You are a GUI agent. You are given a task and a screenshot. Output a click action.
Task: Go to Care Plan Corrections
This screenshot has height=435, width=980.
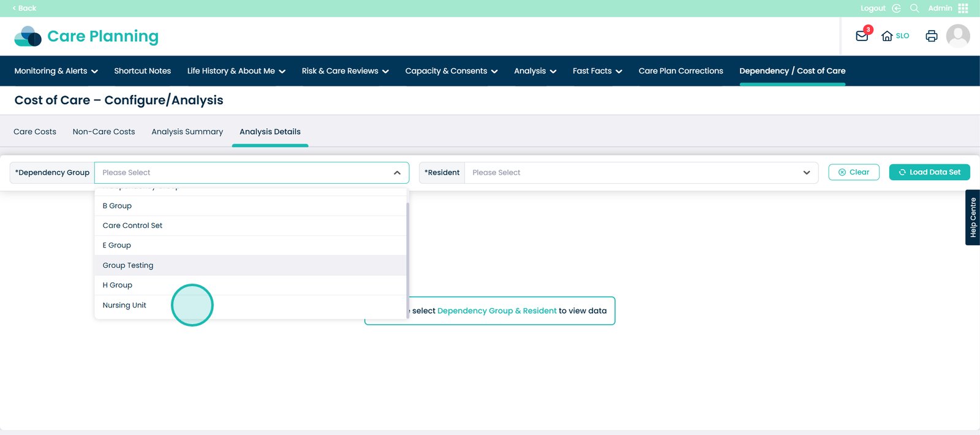[680, 71]
